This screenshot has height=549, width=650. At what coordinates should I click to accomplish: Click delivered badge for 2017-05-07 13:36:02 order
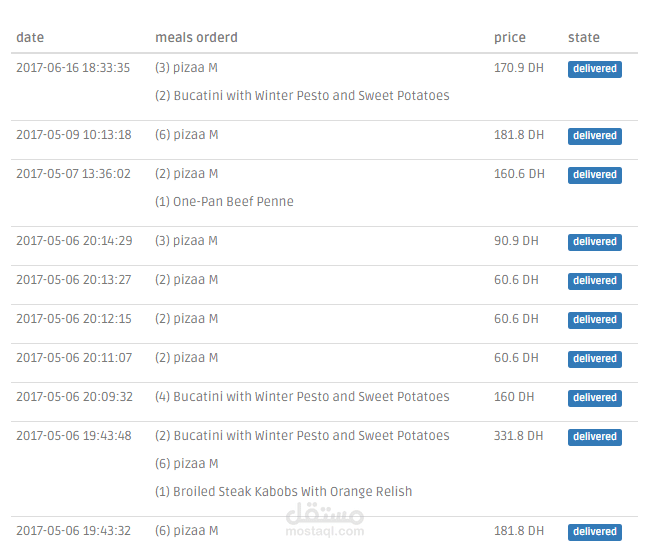point(595,175)
